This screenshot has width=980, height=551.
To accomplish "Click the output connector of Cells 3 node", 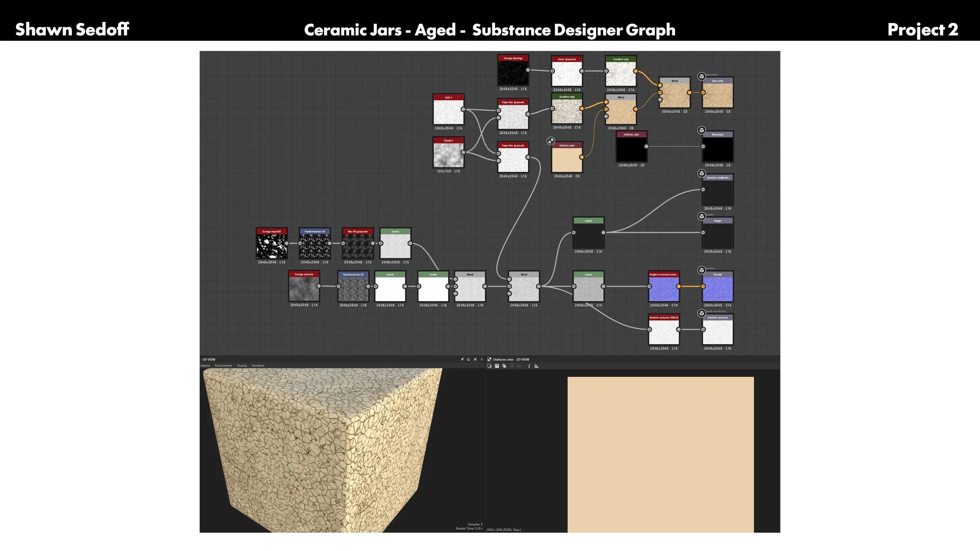I will pyautogui.click(x=463, y=109).
